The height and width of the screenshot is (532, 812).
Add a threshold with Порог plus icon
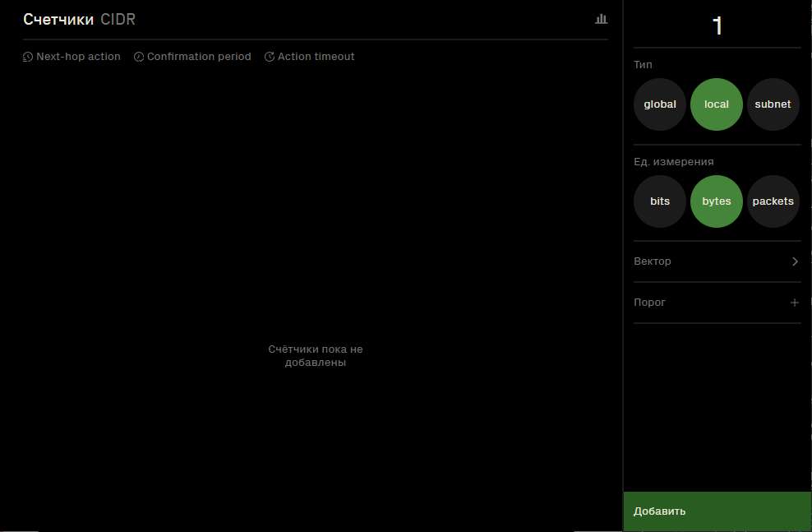795,303
